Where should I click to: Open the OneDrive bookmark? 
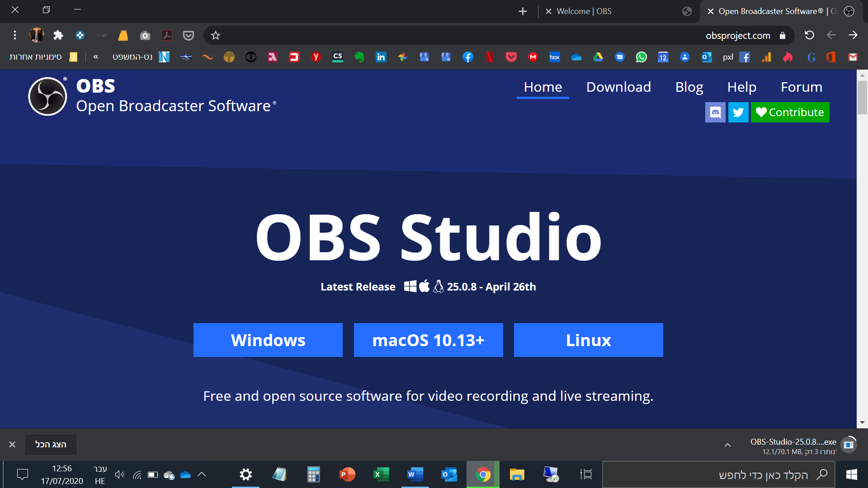click(576, 57)
